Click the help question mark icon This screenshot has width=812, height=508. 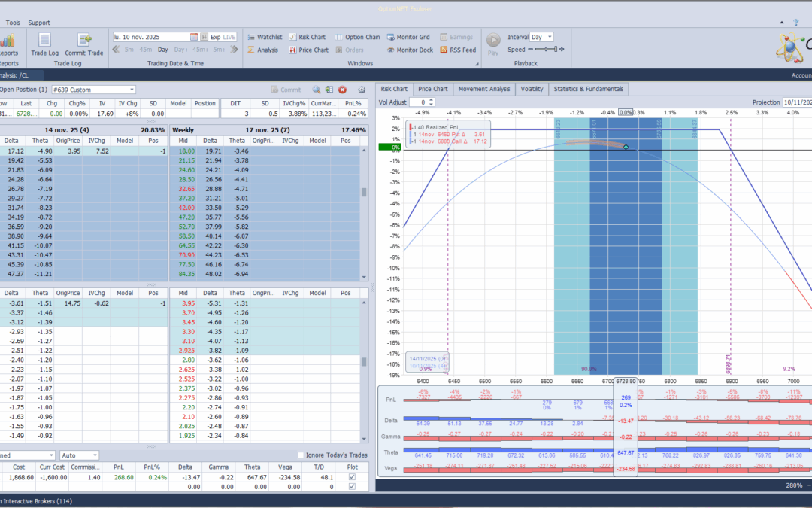796,23
